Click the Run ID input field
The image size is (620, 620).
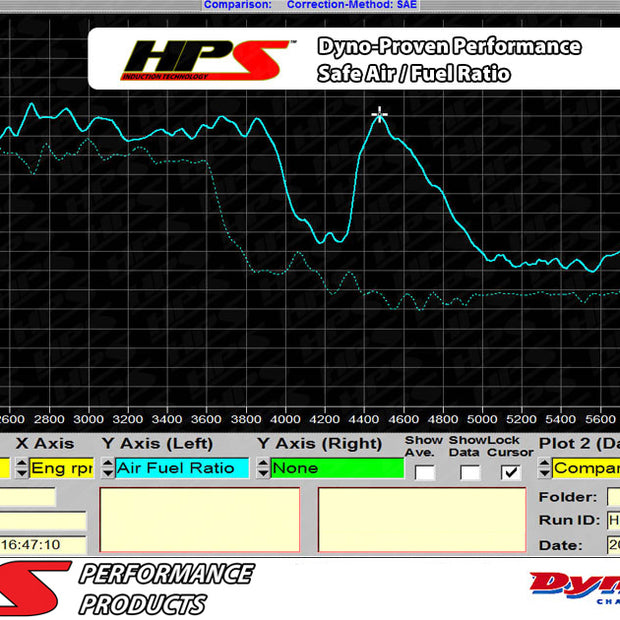pos(614,520)
